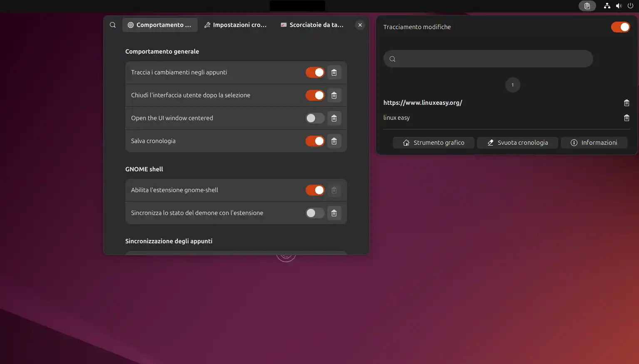The height and width of the screenshot is (364, 639).
Task: Reset the 'Salva cronologia' setting with its trash icon
Action: pos(334,141)
